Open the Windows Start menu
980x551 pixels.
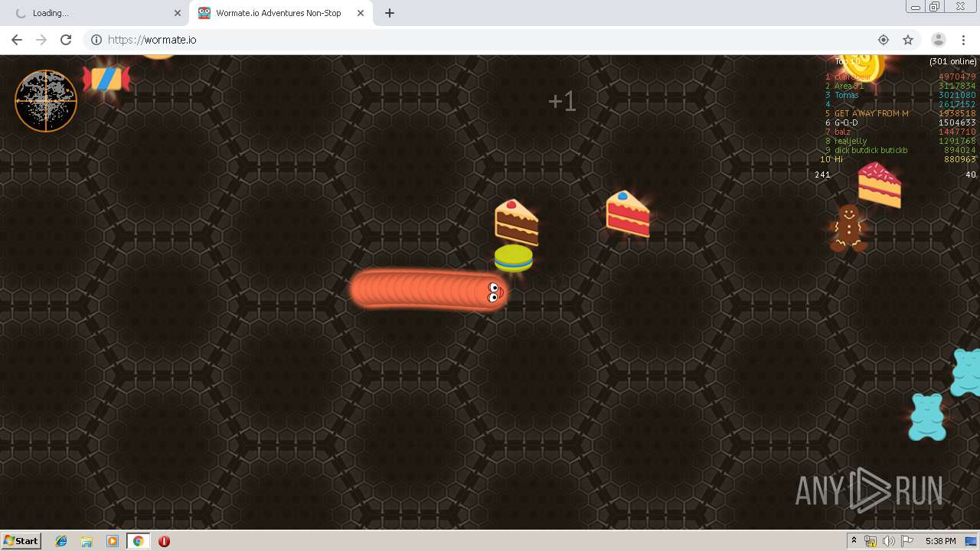21,540
